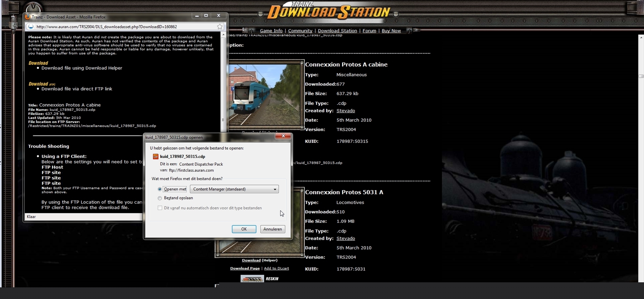Image resolution: width=644 pixels, height=299 pixels.
Task: Click the 'Using a FTP Client:' text
Action: [64, 156]
